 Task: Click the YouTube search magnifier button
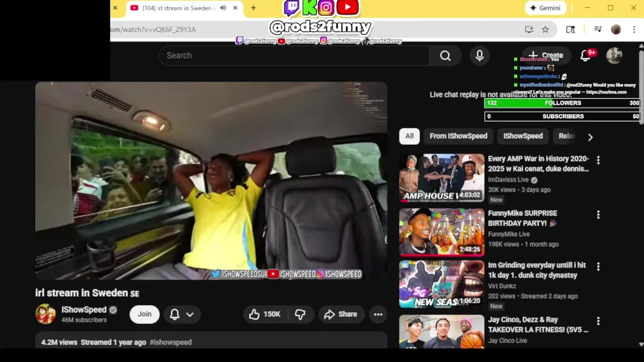pyautogui.click(x=445, y=55)
